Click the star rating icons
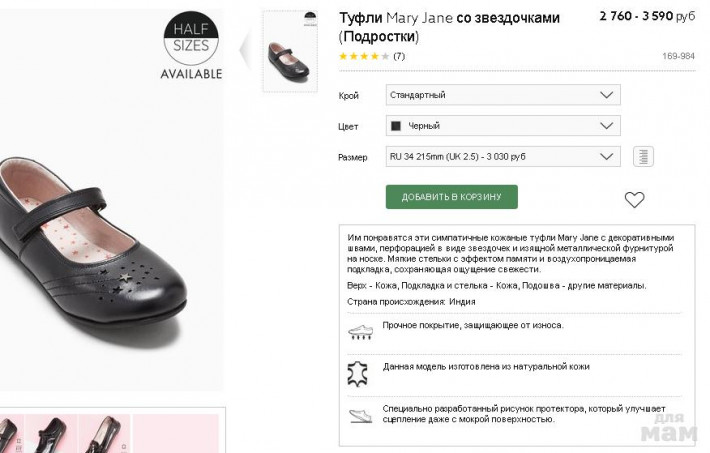 point(364,56)
